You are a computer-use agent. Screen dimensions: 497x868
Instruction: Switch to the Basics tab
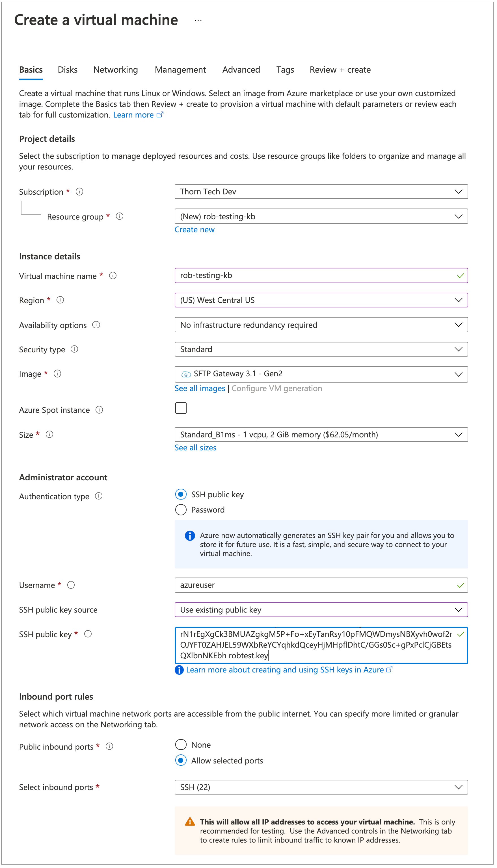[31, 70]
